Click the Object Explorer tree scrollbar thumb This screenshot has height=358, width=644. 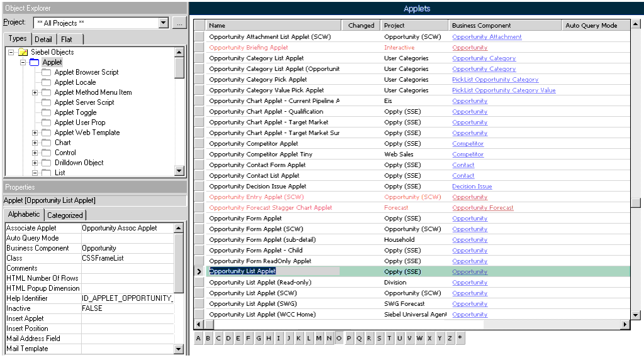(x=179, y=68)
